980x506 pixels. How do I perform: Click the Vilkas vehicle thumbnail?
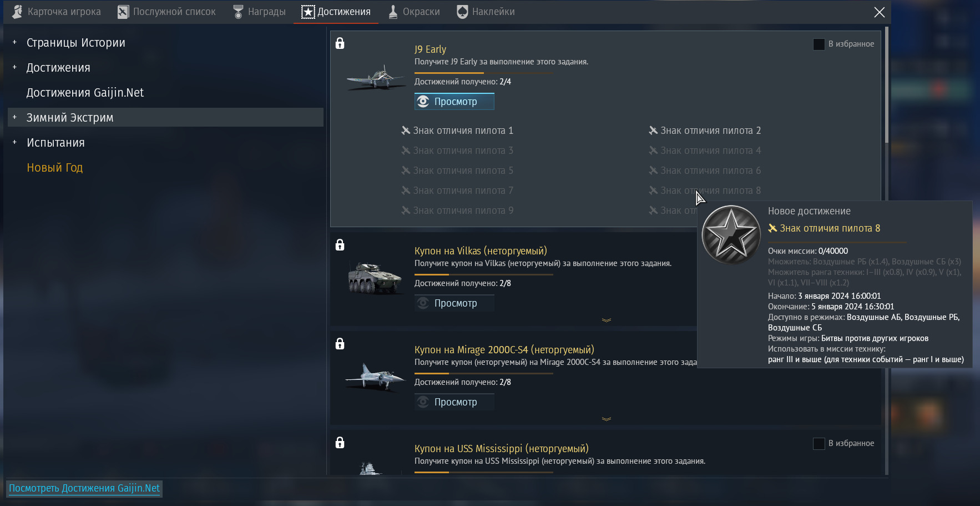[375, 278]
